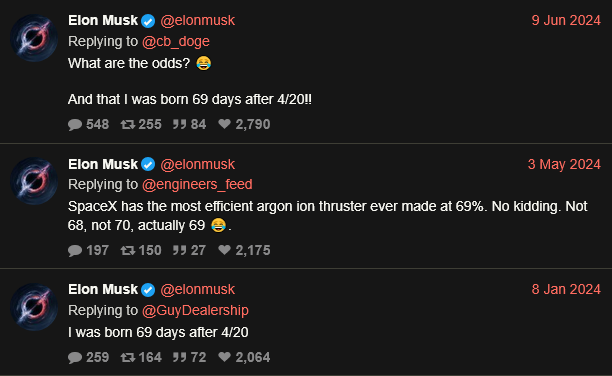Open the @GuyDealership profile link
Screen dimensions: 612x376
[195, 310]
